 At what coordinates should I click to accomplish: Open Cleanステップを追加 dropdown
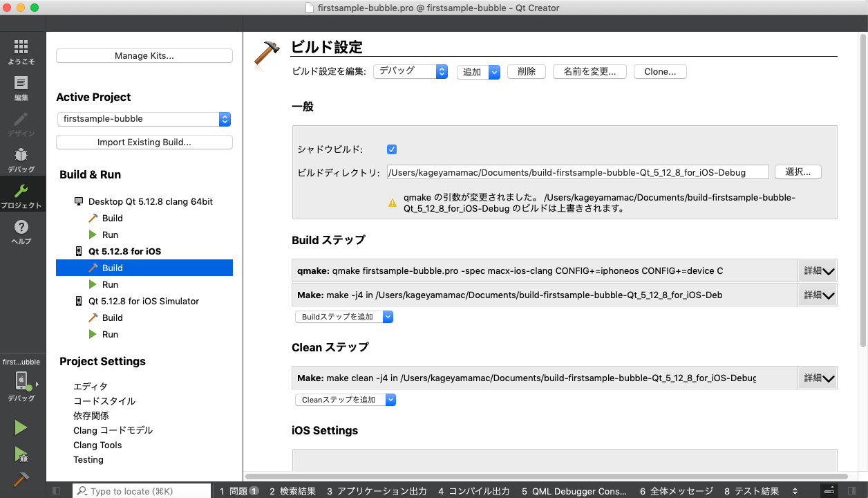click(346, 400)
